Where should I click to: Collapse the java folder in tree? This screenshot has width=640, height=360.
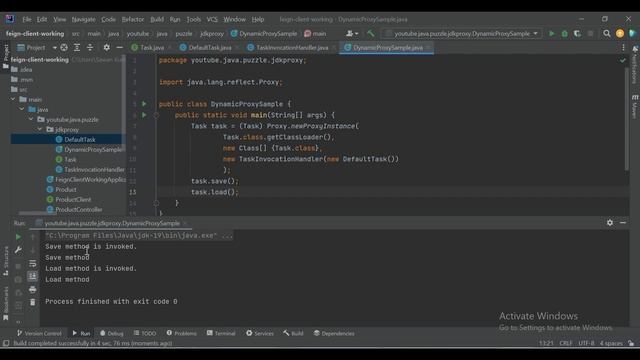(22, 109)
